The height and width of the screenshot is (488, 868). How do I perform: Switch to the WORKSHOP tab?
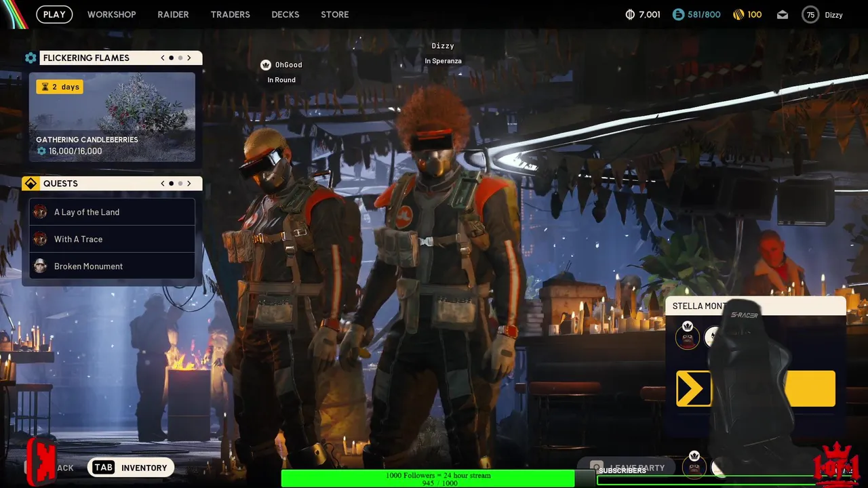[x=111, y=14]
